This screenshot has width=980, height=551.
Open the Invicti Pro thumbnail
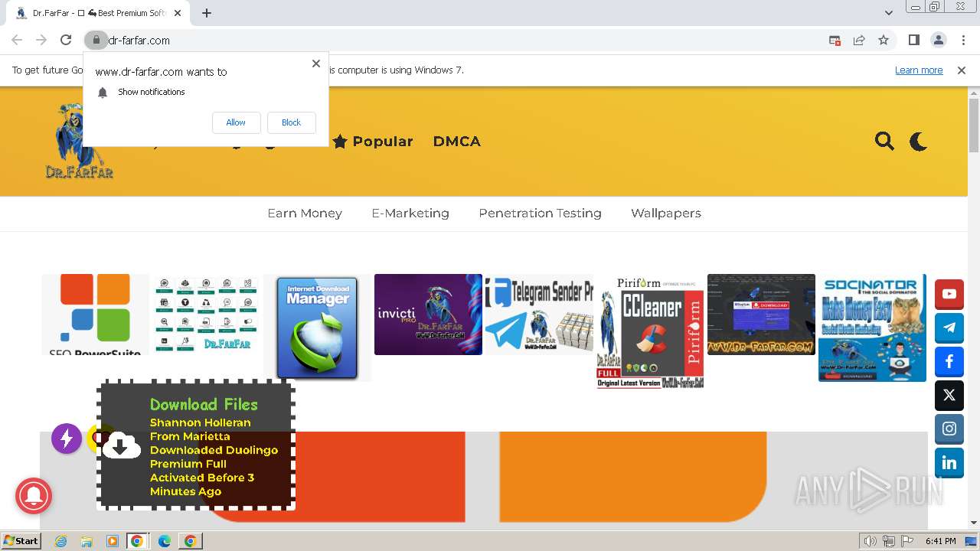pyautogui.click(x=428, y=315)
